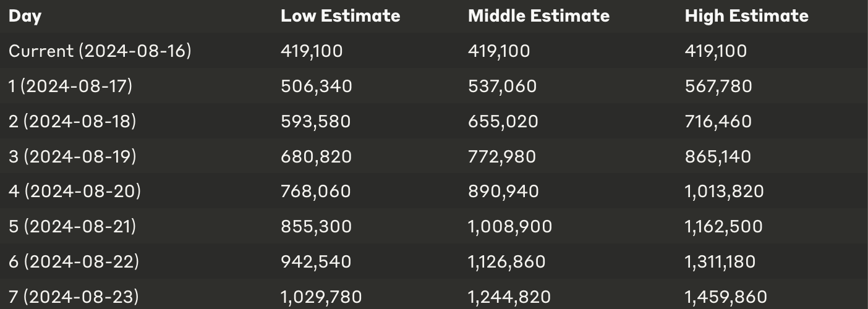This screenshot has width=868, height=309.
Task: Select the High Estimate column header
Action: click(746, 15)
